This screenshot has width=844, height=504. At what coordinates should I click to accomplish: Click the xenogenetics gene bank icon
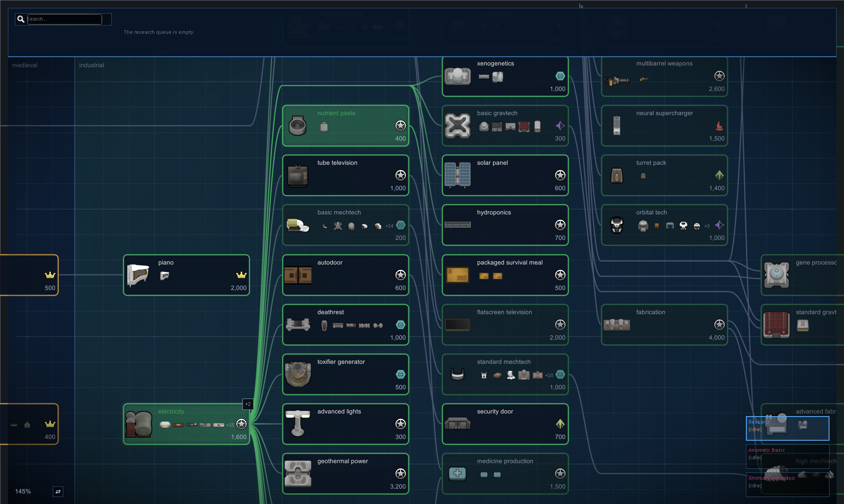457,76
